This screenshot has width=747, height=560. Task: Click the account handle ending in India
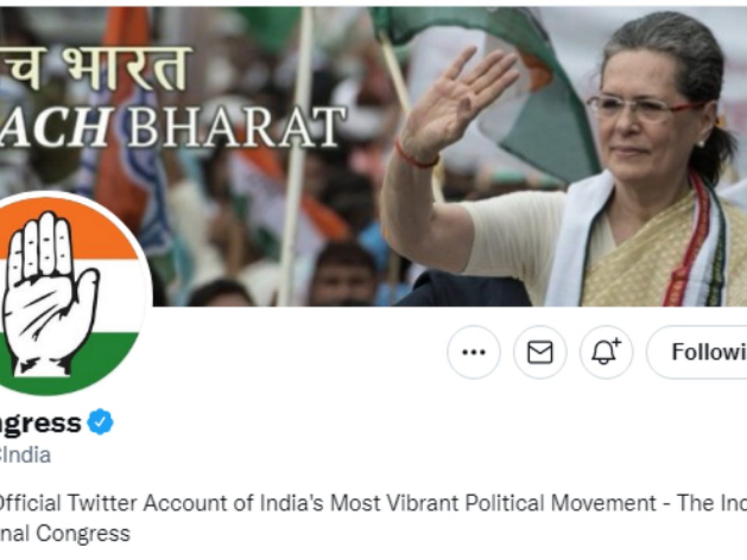(25, 455)
